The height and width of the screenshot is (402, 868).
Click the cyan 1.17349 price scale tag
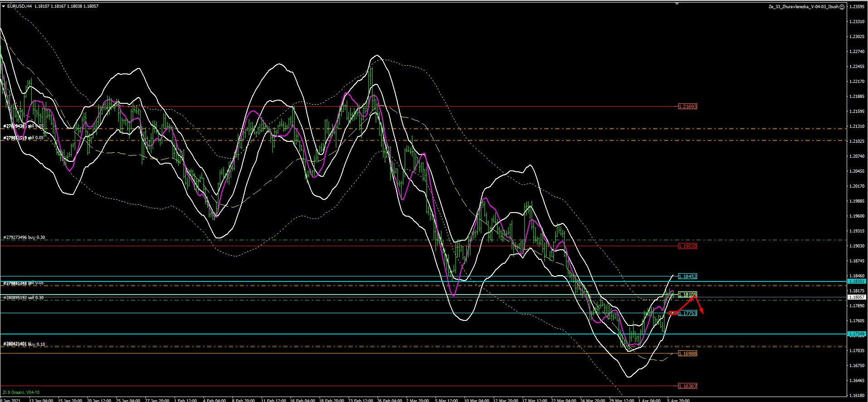(x=857, y=334)
